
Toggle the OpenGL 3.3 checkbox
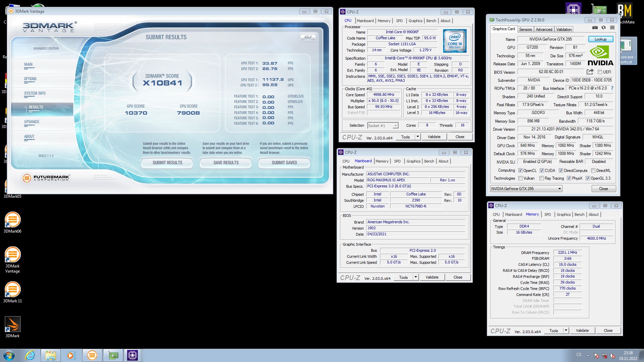(x=588, y=178)
